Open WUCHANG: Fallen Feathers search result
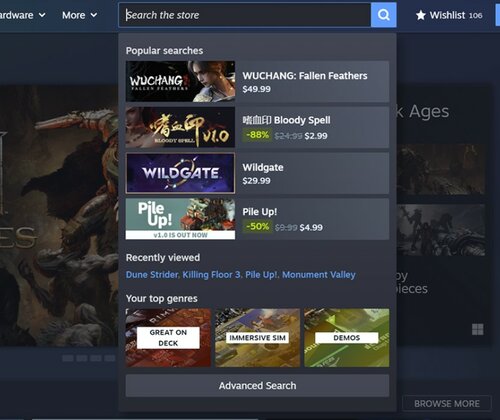Viewport: 500px width, 420px height. point(257,81)
